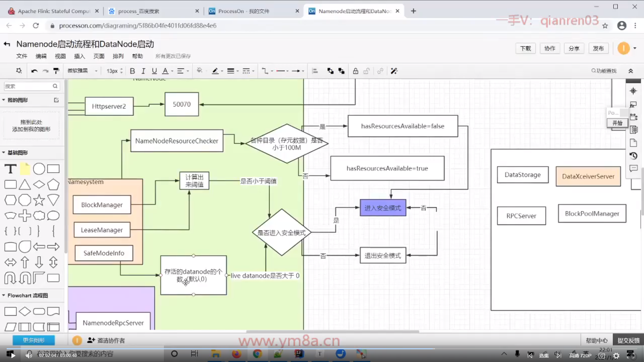
Task: Toggle italic text formatting
Action: click(x=143, y=71)
